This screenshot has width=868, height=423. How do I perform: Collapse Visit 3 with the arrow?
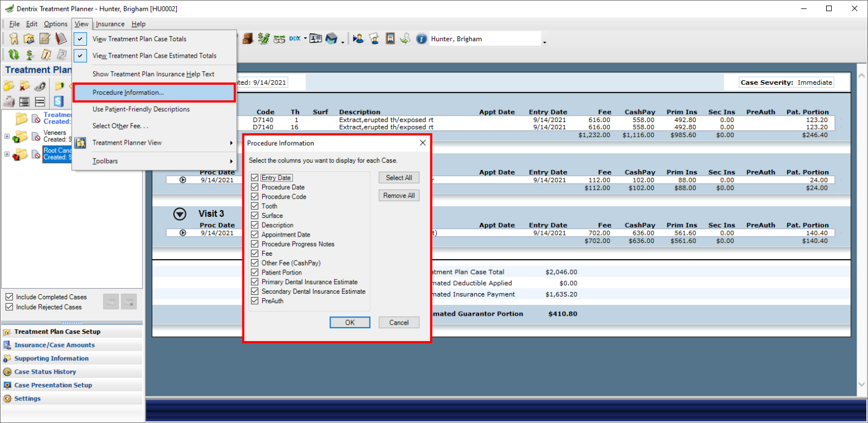click(180, 214)
